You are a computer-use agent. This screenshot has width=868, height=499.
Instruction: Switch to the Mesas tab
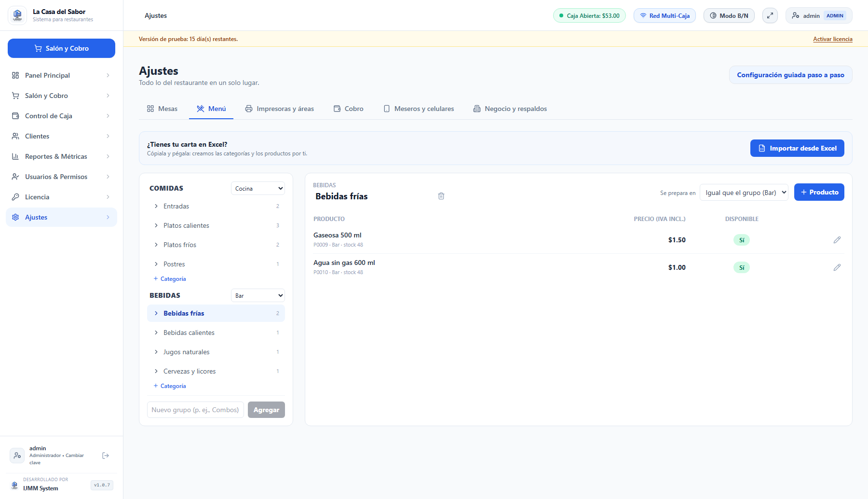point(162,109)
